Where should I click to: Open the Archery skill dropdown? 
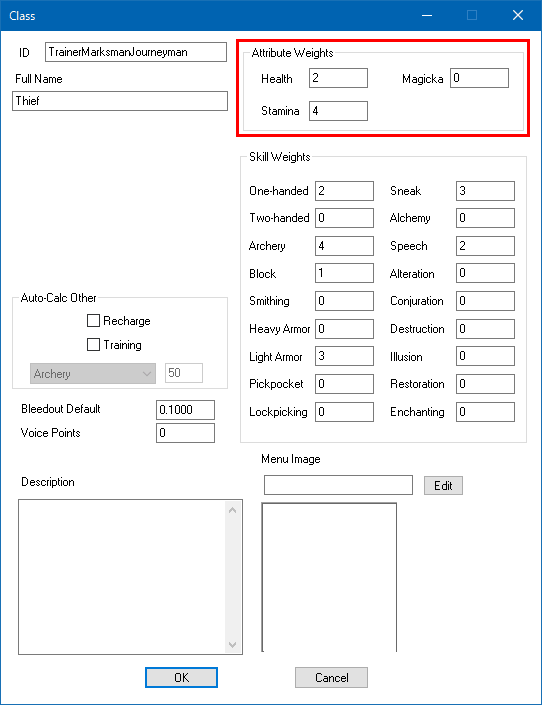tap(93, 373)
